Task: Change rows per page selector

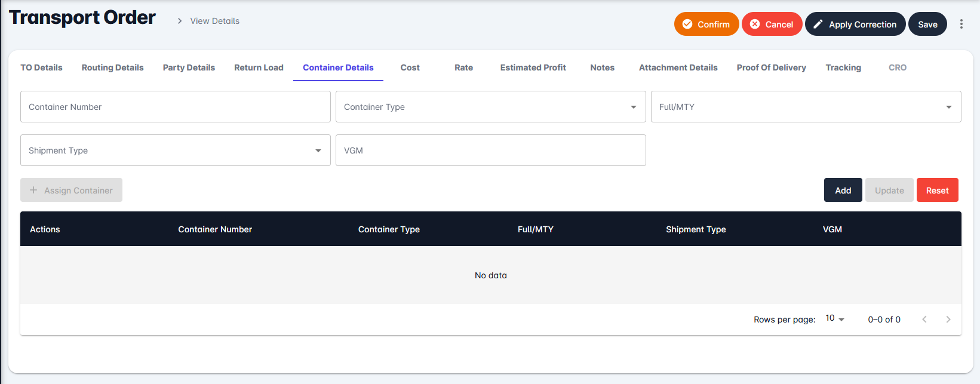Action: pos(834,319)
